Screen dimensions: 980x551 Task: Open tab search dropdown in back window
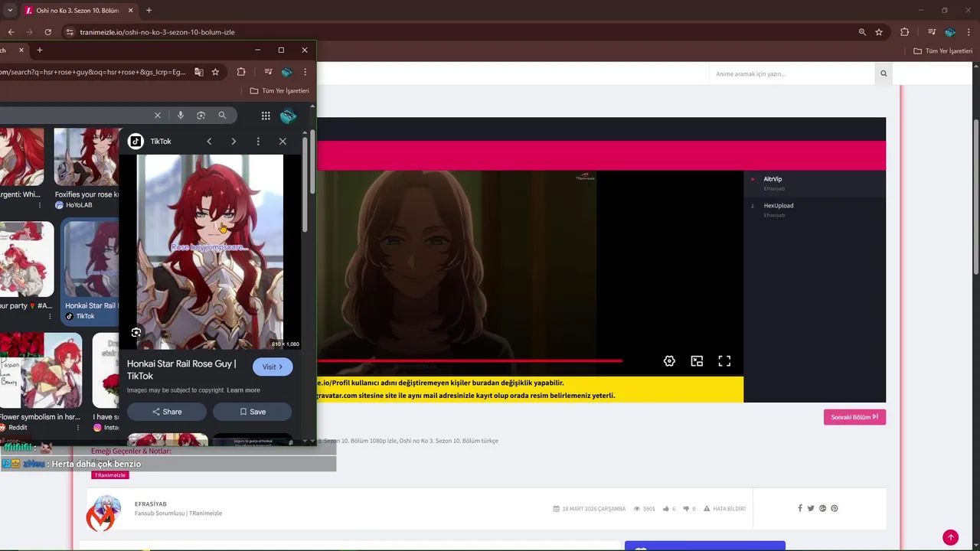pos(10,11)
